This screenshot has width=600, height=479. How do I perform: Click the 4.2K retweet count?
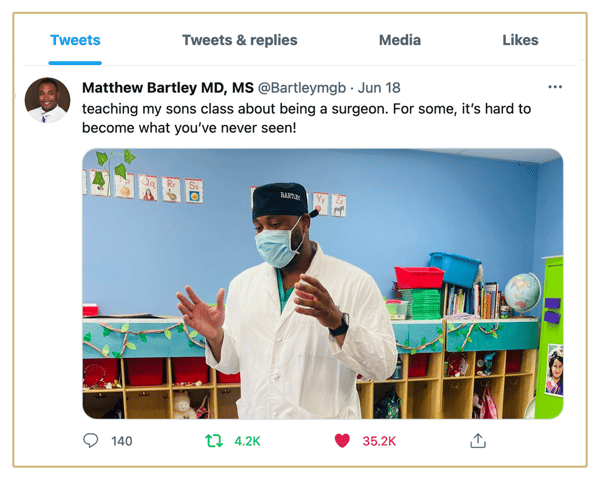pos(246,441)
